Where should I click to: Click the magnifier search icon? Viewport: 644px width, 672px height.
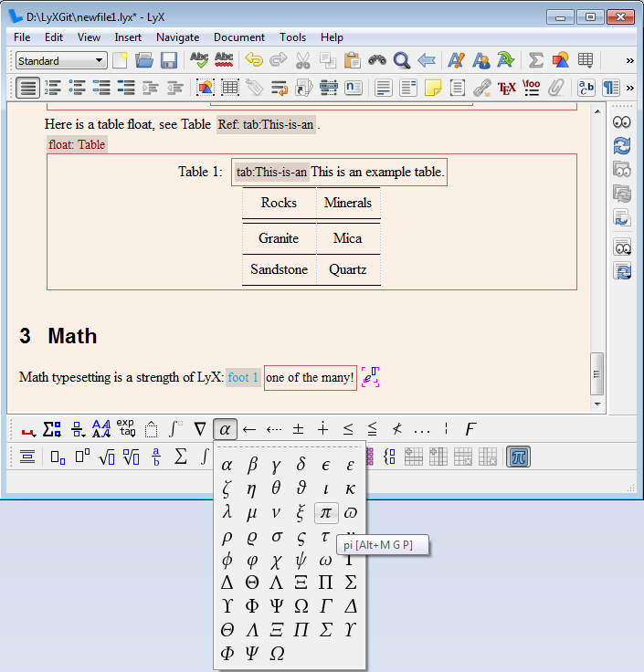pyautogui.click(x=402, y=60)
